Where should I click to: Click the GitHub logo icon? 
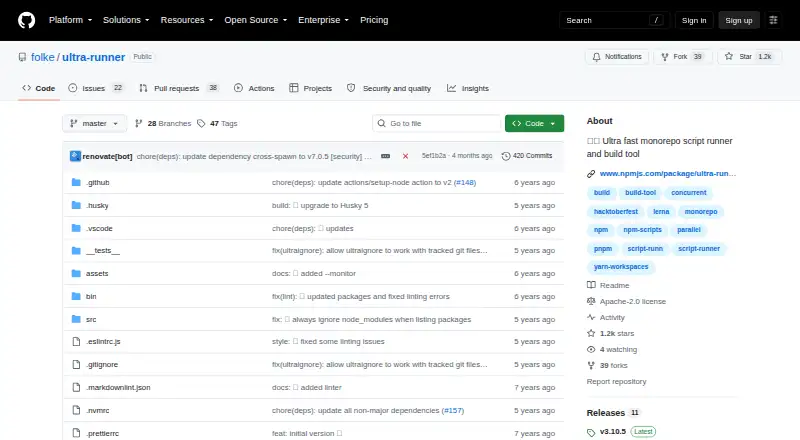(27, 20)
